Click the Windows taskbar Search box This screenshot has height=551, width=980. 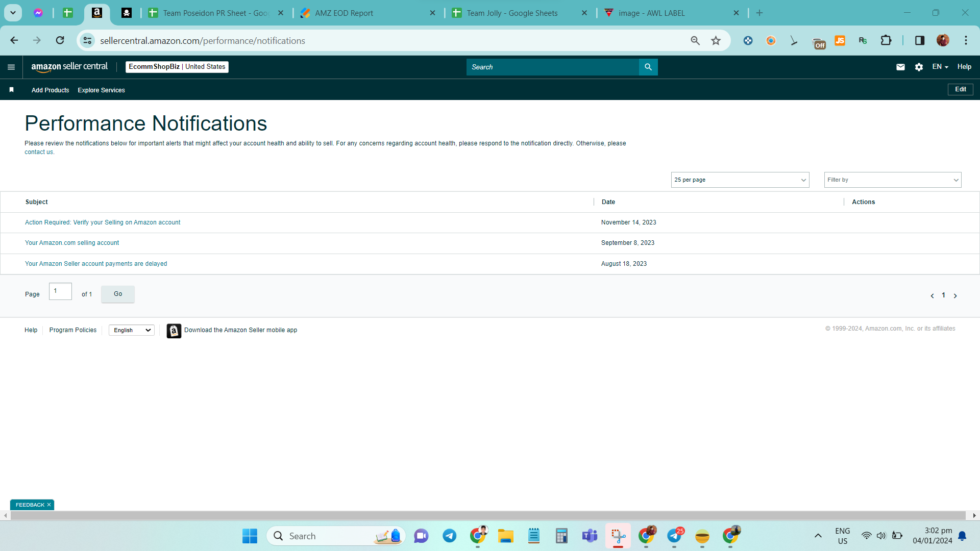pos(336,536)
